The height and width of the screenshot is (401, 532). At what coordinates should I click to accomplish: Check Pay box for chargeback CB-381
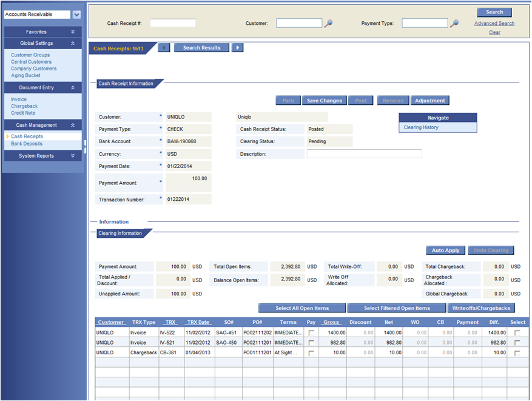[x=311, y=352]
